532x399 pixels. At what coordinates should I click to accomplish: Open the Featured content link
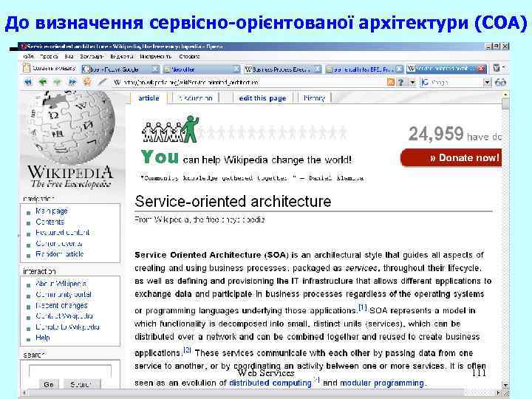coord(63,233)
